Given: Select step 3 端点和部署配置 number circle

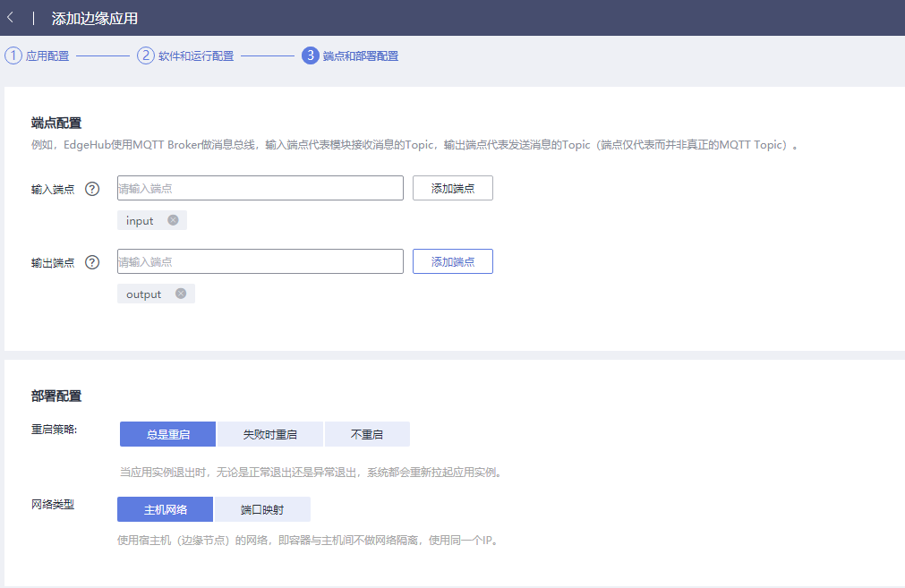Looking at the screenshot, I should click(311, 55).
